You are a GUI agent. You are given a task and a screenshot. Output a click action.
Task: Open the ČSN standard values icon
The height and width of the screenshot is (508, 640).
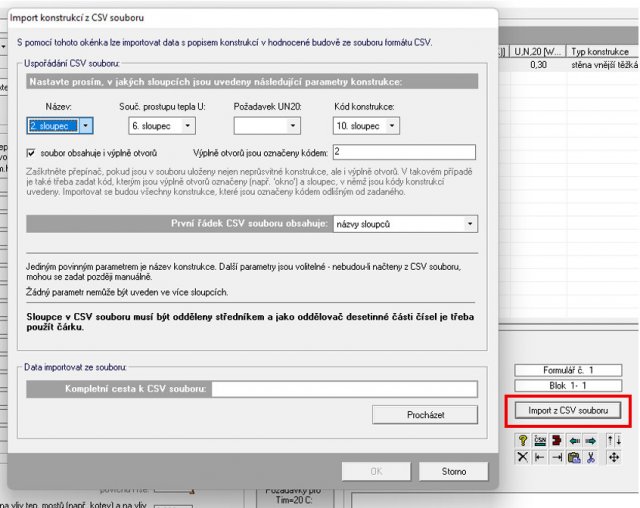click(x=540, y=440)
